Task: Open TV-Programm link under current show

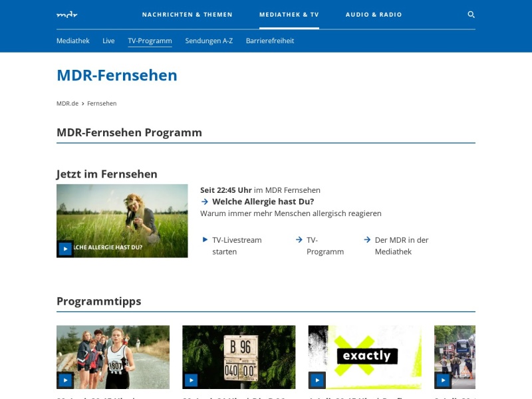Action: 325,245
